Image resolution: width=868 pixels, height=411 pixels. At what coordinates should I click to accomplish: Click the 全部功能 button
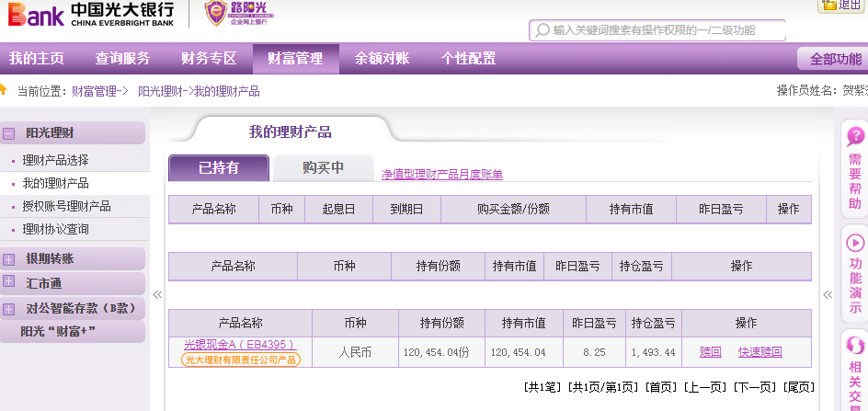click(x=834, y=59)
